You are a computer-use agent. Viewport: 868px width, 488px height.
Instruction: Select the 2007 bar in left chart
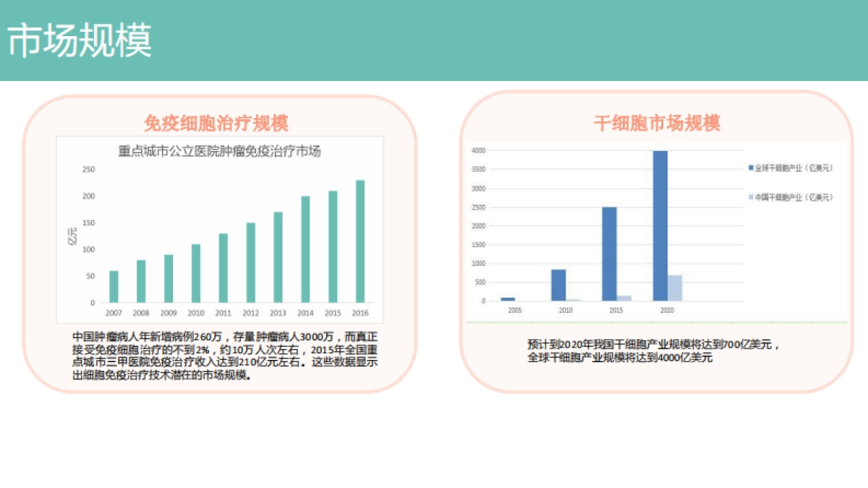[x=112, y=285]
